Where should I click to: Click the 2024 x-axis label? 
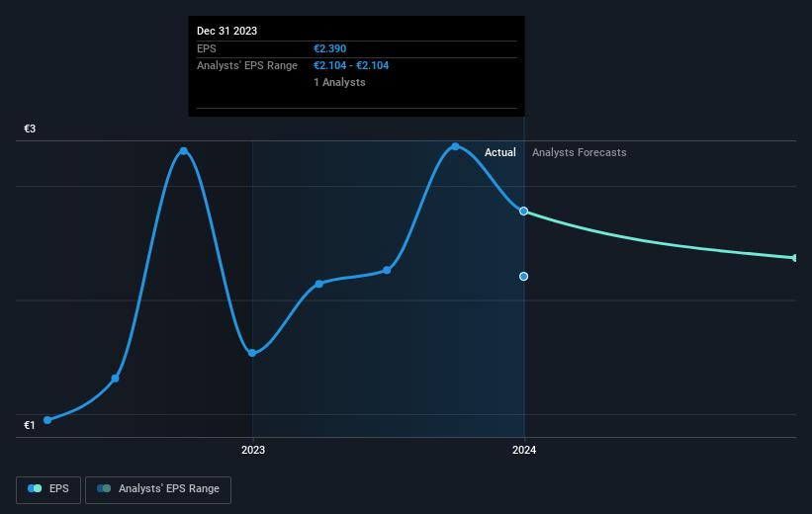[x=524, y=451]
